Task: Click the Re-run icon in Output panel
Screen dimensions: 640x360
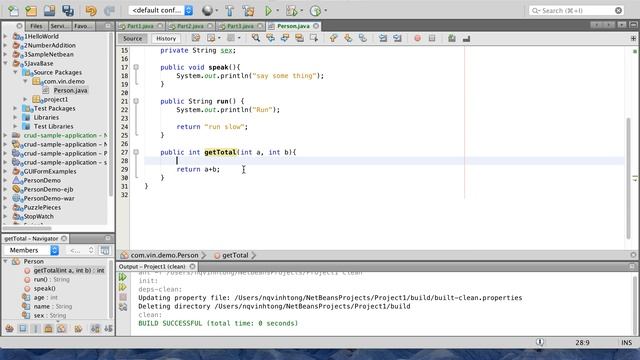Action: [123, 277]
